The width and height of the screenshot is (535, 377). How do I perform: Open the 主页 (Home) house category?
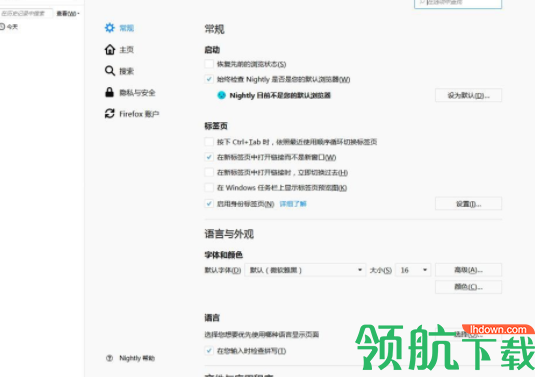(119, 49)
